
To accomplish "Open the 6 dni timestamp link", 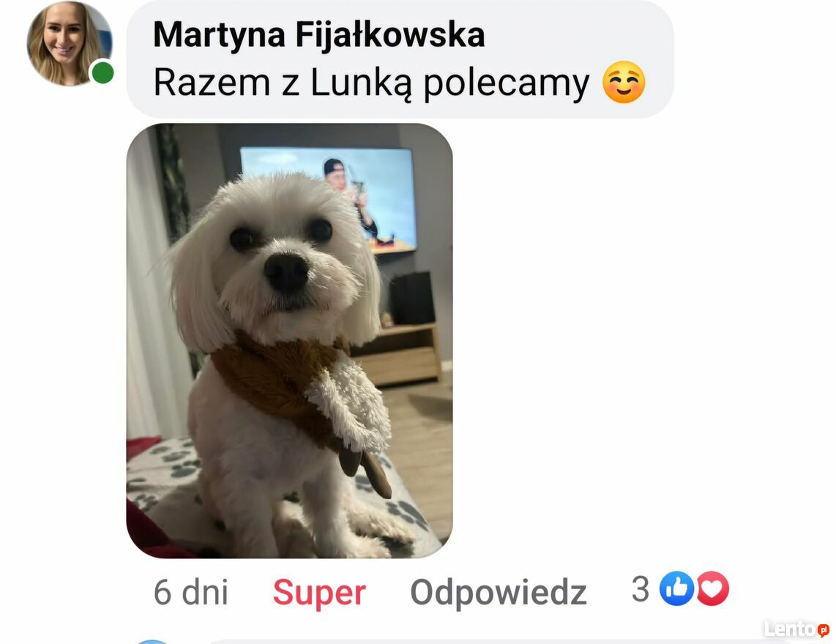I will point(191,592).
